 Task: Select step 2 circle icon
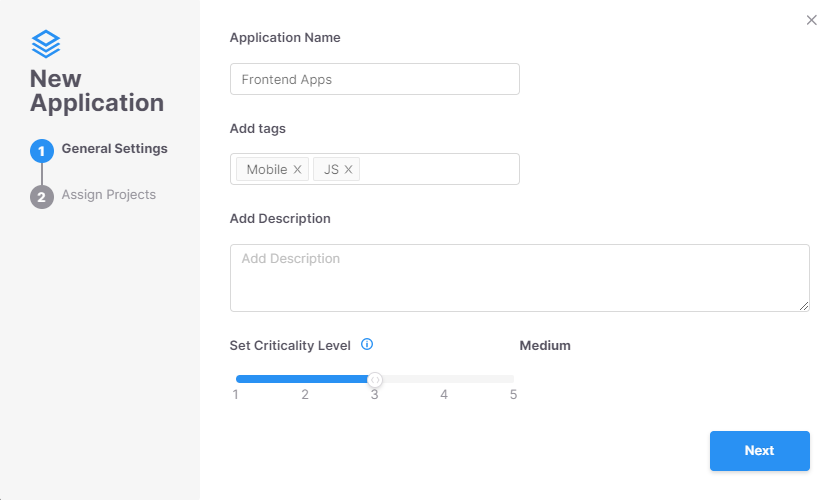coord(42,197)
